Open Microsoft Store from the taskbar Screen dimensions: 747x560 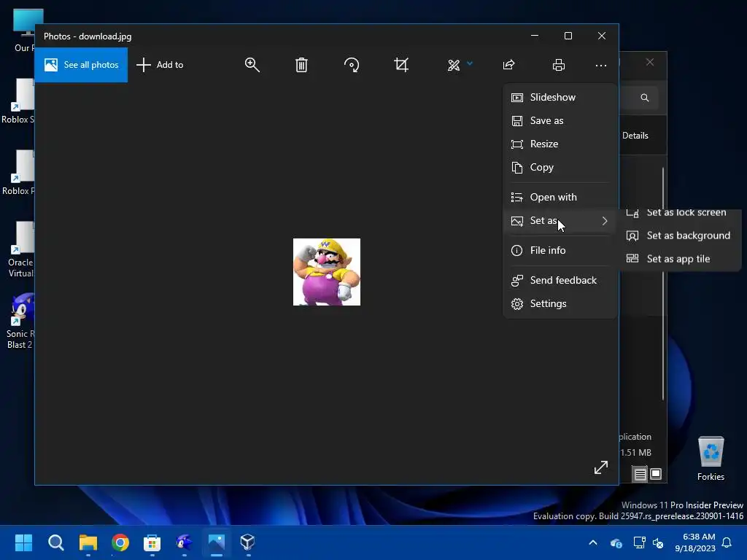pos(152,542)
